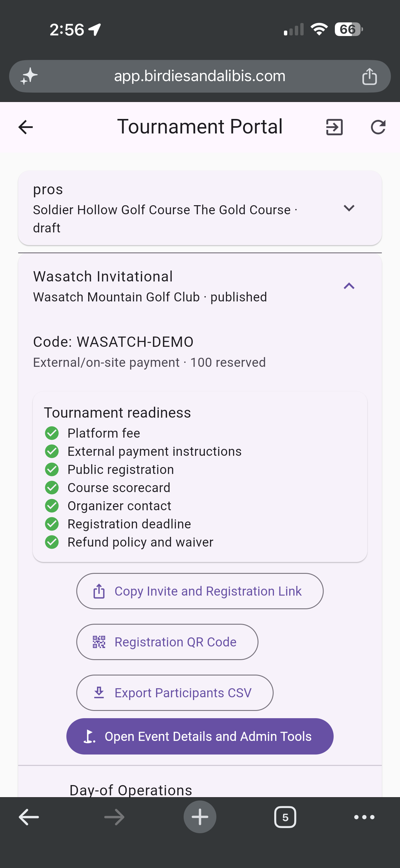This screenshot has width=400, height=868.
Task: Open the Registration QR Code
Action: (x=167, y=642)
